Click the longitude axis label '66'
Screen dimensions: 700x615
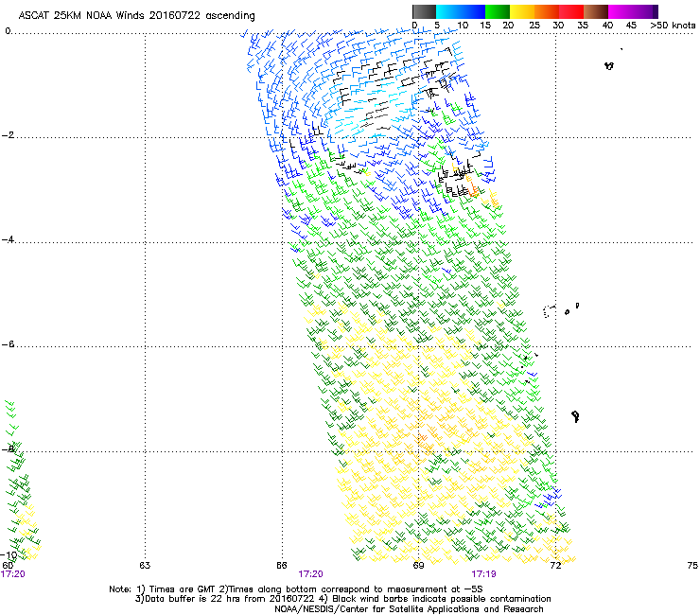282,566
